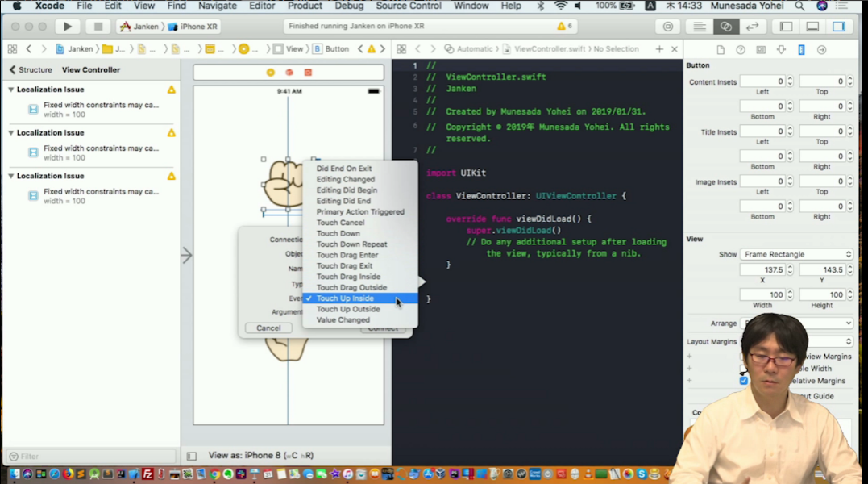Switch to the Standard editor
868x484 pixels.
(700, 27)
